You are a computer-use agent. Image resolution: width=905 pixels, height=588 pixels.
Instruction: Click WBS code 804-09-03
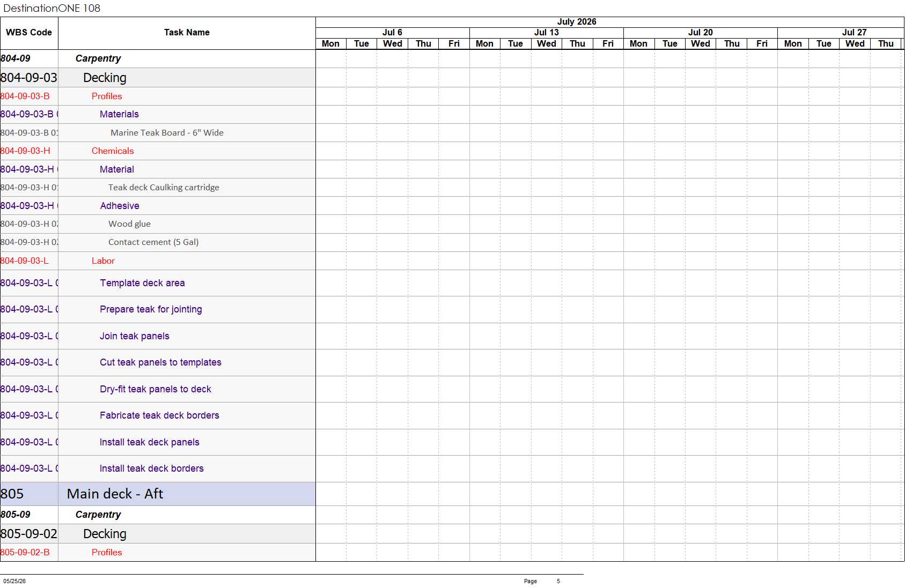point(29,78)
